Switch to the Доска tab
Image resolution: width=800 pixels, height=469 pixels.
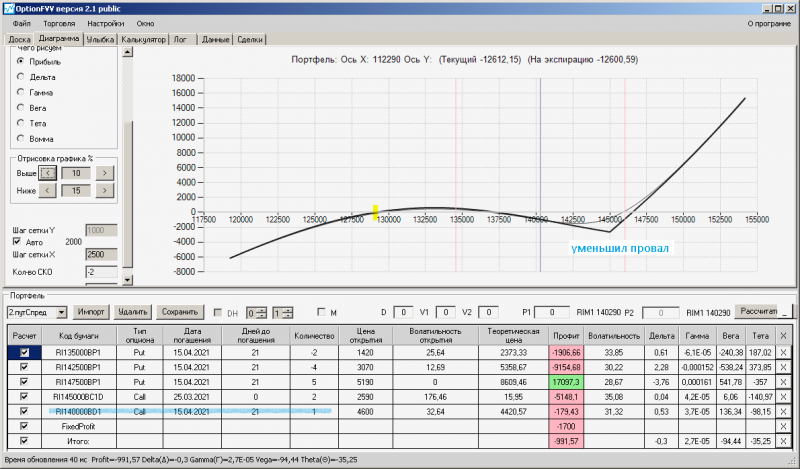click(19, 39)
